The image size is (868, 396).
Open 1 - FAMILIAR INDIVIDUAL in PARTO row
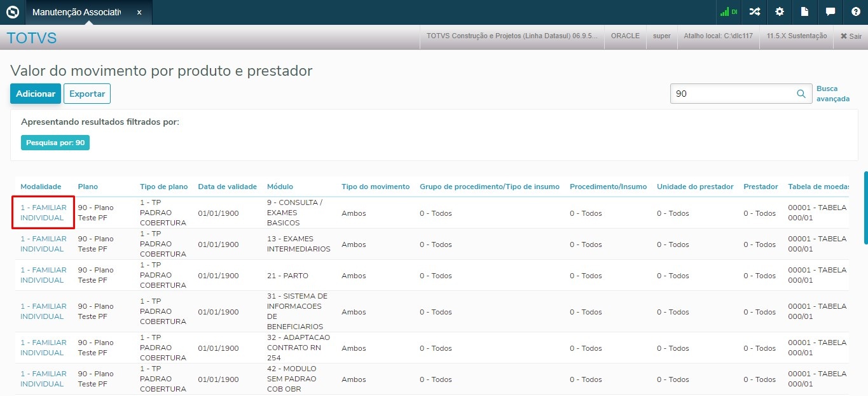[x=43, y=275]
